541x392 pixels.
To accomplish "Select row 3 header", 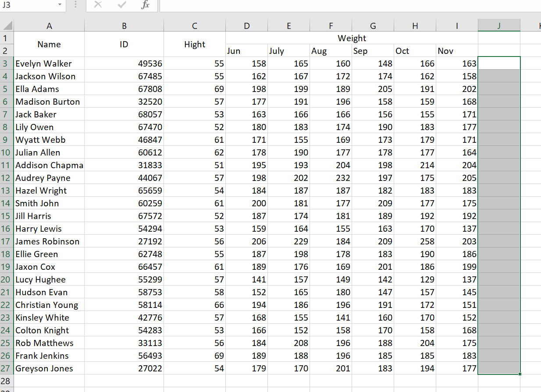I will [x=6, y=64].
